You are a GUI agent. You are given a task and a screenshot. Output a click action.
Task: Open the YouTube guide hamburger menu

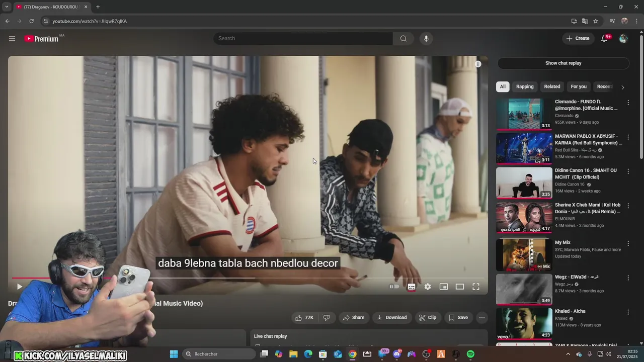12,38
